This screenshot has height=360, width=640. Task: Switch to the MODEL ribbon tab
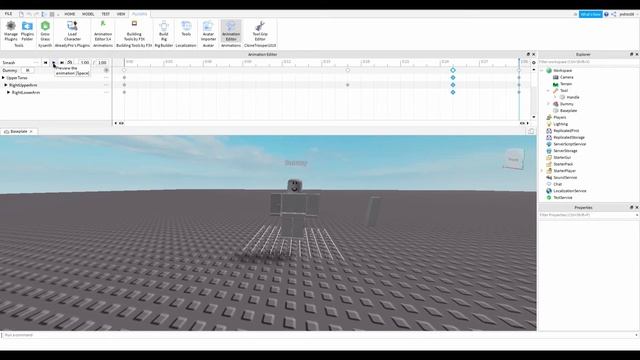pos(88,14)
